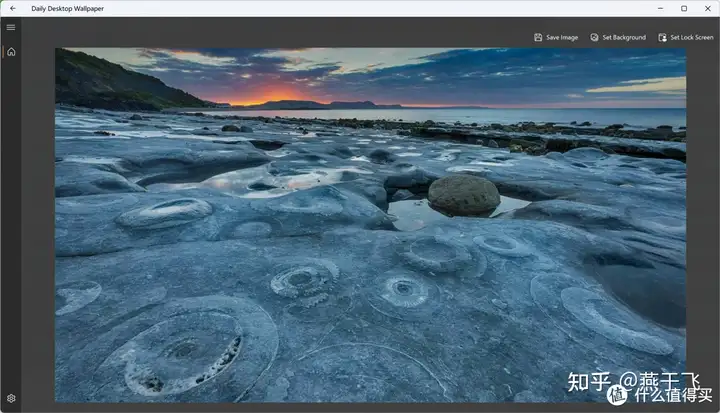Screen dimensions: 720x413
Task: Open the hamburger navigation menu
Action: point(11,27)
